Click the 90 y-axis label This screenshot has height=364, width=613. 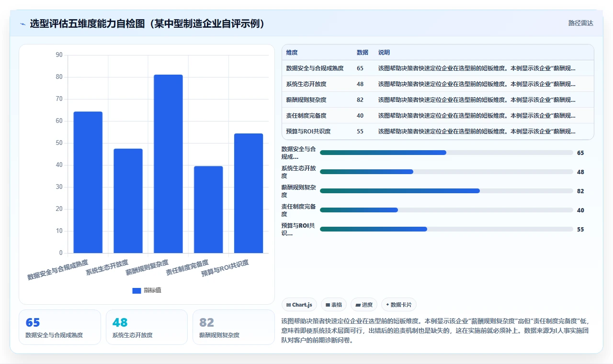[x=59, y=55]
